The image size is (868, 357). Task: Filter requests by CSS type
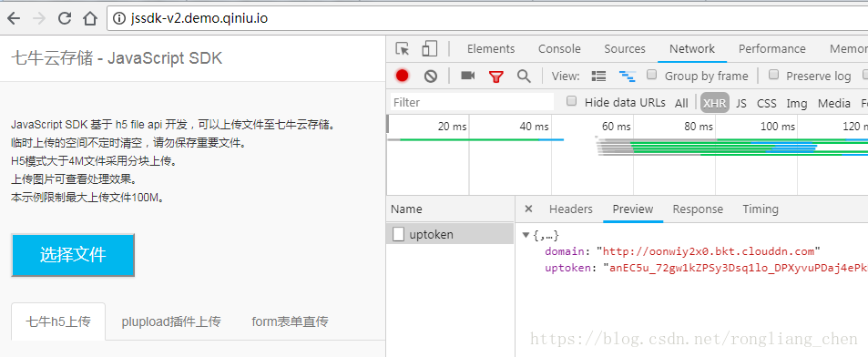click(767, 103)
